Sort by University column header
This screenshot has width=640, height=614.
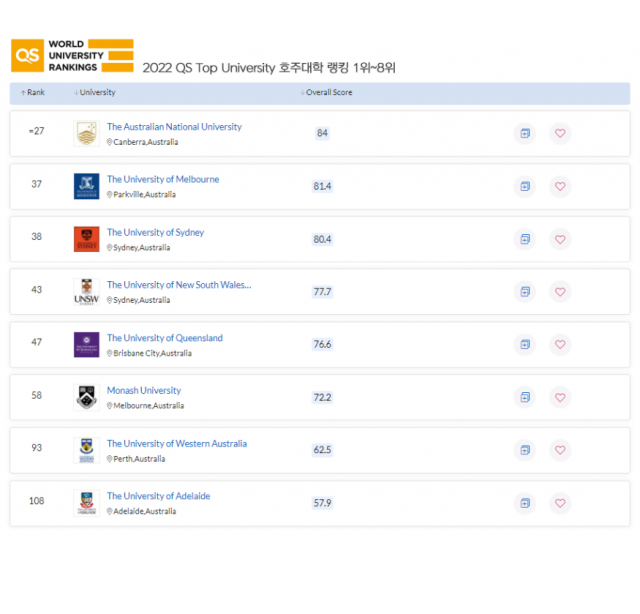pyautogui.click(x=96, y=93)
